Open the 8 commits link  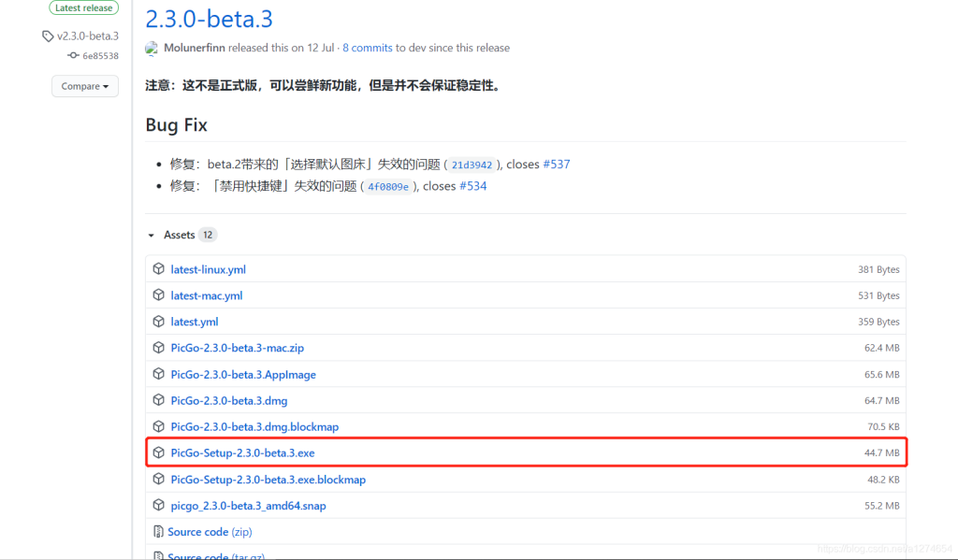coord(367,48)
